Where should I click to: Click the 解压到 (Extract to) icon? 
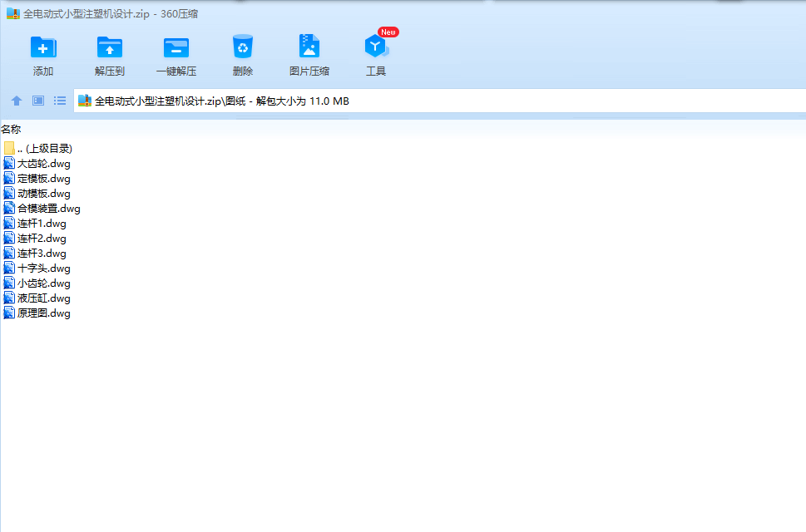pyautogui.click(x=110, y=47)
